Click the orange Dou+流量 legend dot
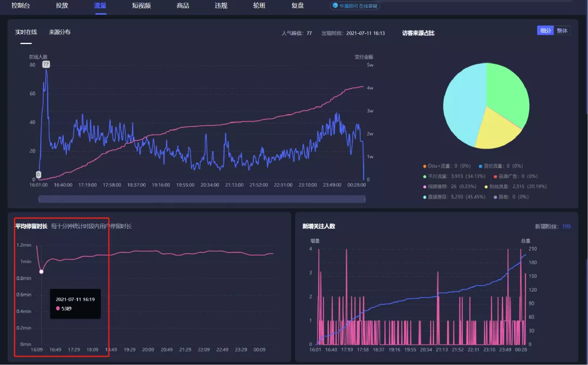 425,166
